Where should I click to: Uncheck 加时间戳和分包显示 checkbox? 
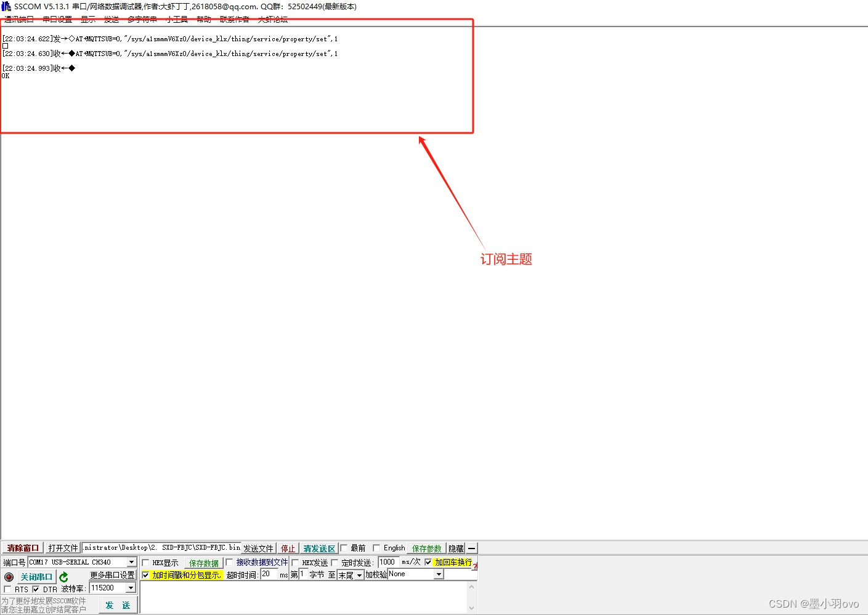pos(145,575)
